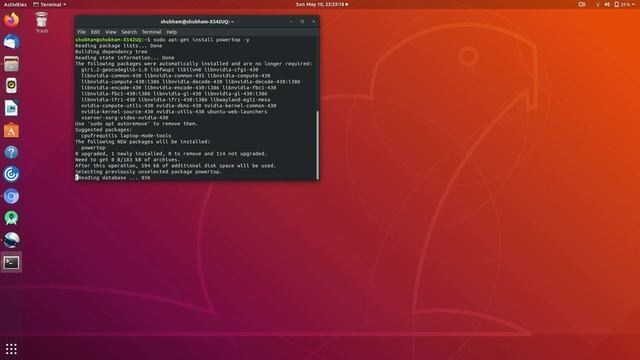
Task: Click 'The following NEW packages will be installed' line
Action: point(142,142)
